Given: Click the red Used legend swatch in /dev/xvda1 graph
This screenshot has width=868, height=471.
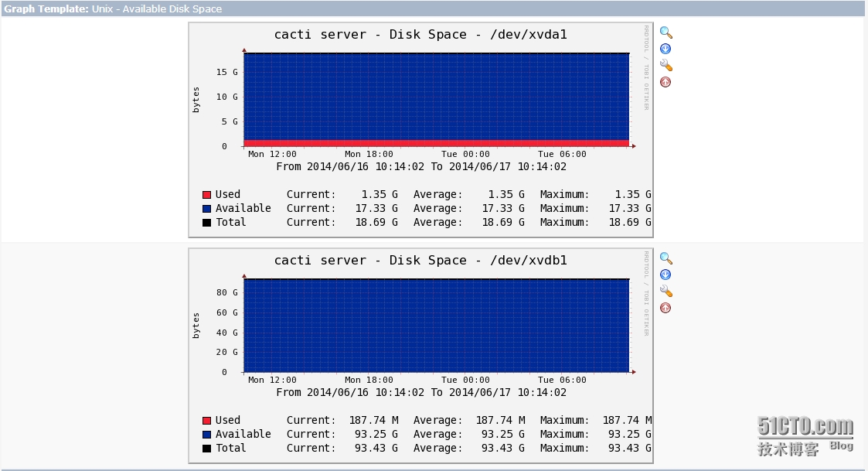Looking at the screenshot, I should (206, 194).
